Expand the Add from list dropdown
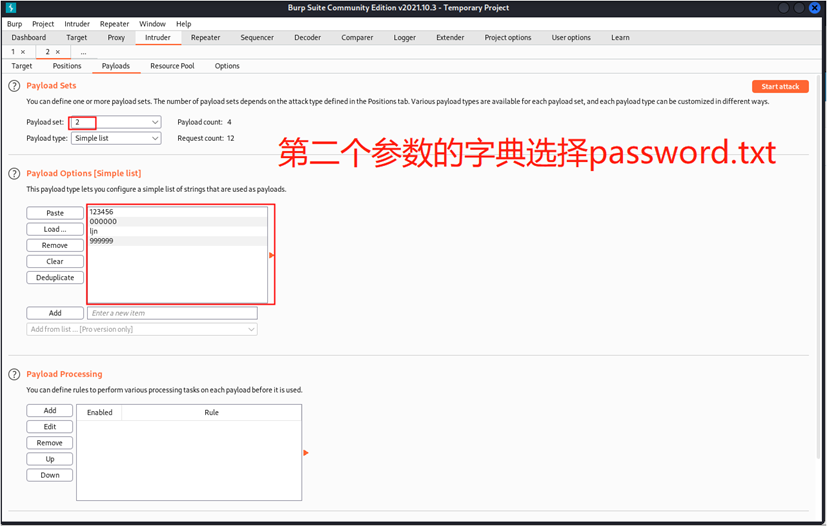 tap(142, 330)
